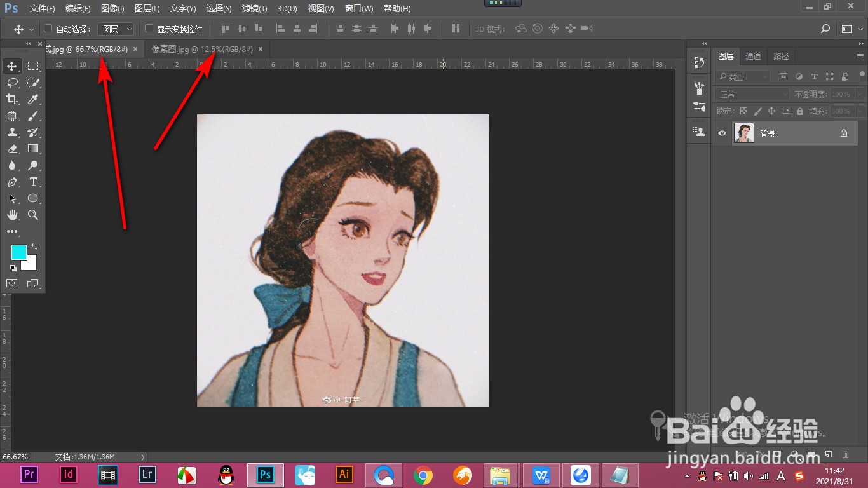Click the search icon in options bar
This screenshot has width=868, height=488.
point(825,29)
